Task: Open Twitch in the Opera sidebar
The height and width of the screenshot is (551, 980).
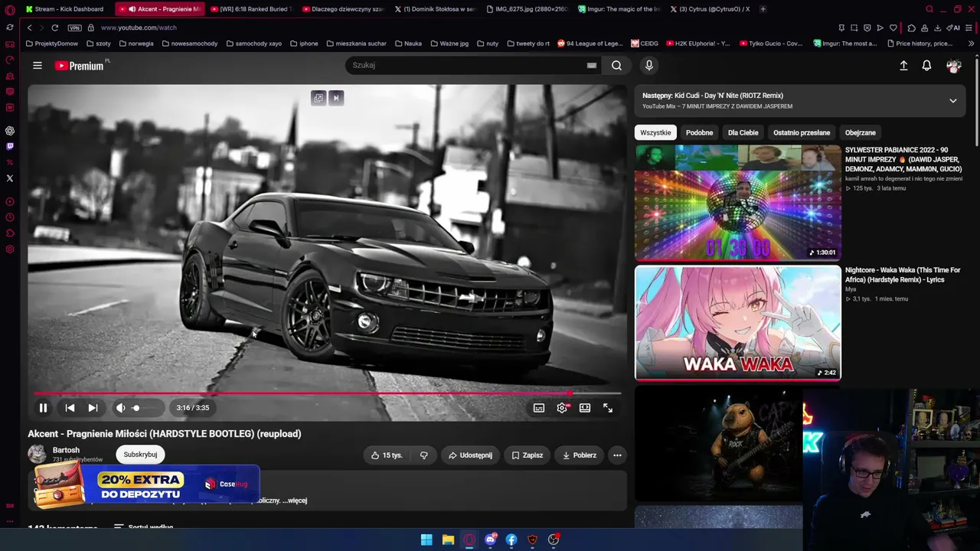Action: [10, 146]
